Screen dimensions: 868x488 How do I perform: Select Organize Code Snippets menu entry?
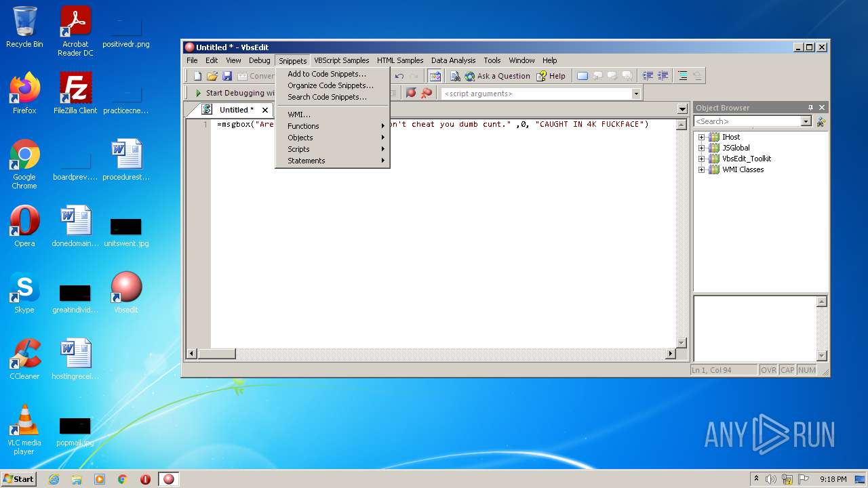[x=332, y=85]
